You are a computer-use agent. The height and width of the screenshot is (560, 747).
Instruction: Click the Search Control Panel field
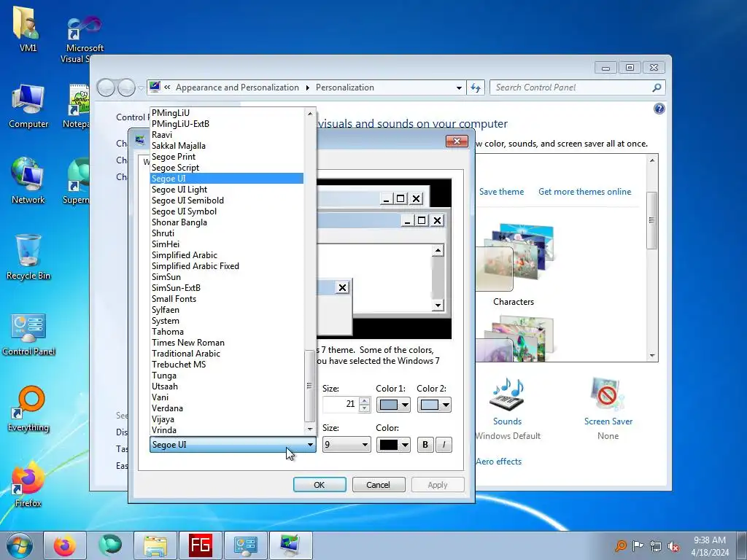[x=570, y=87]
